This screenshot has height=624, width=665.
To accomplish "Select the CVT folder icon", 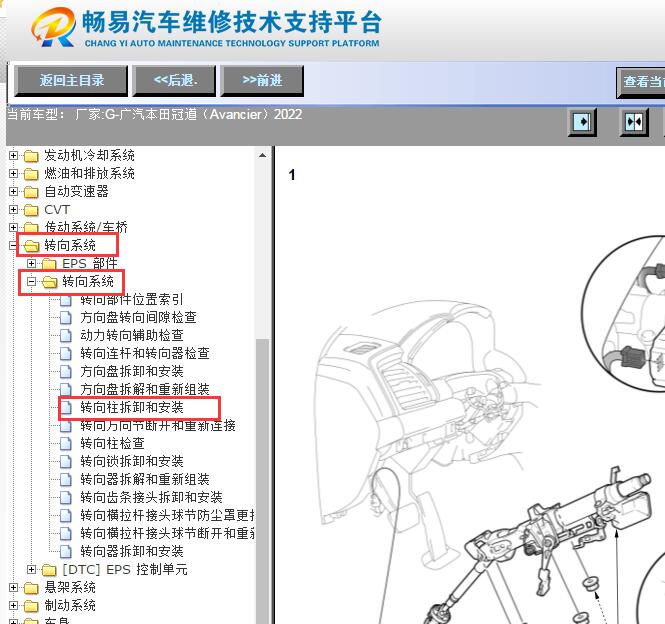I will [31, 210].
